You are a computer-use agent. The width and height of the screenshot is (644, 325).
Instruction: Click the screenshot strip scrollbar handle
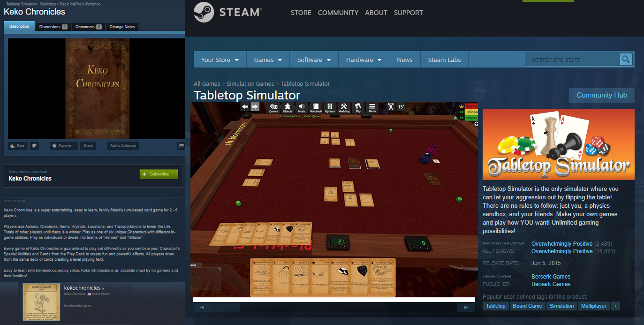click(226, 308)
